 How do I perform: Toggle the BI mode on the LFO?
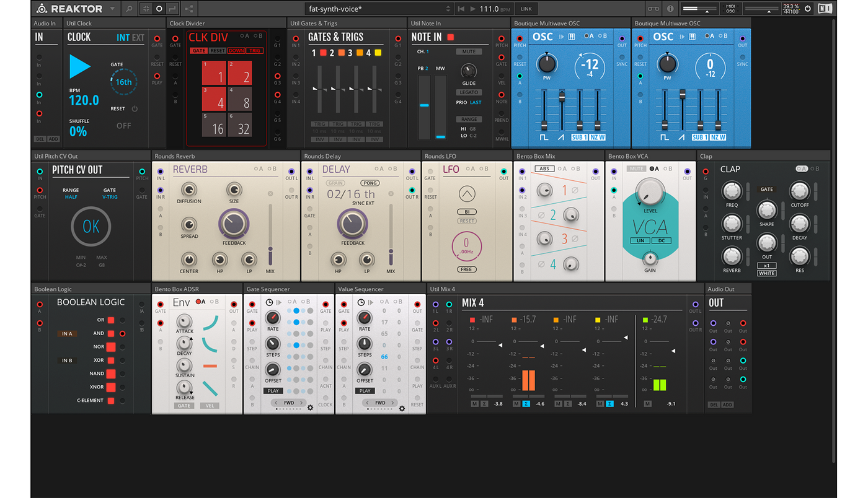(468, 212)
